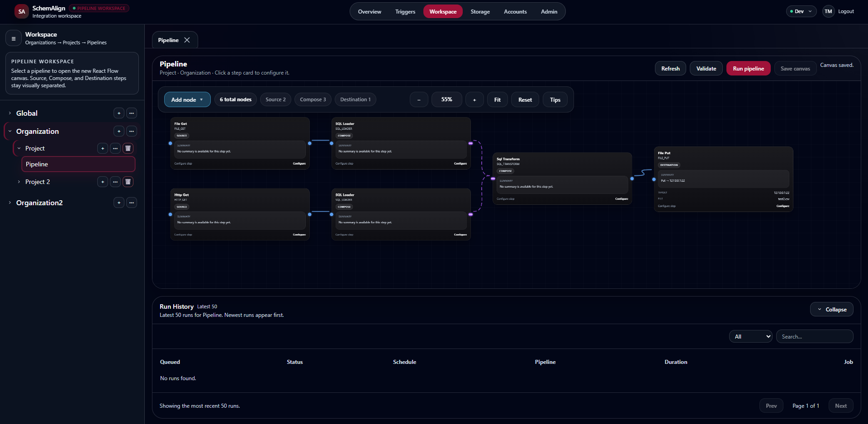868x424 pixels.
Task: Add pipeline to Project with plus
Action: tap(103, 148)
